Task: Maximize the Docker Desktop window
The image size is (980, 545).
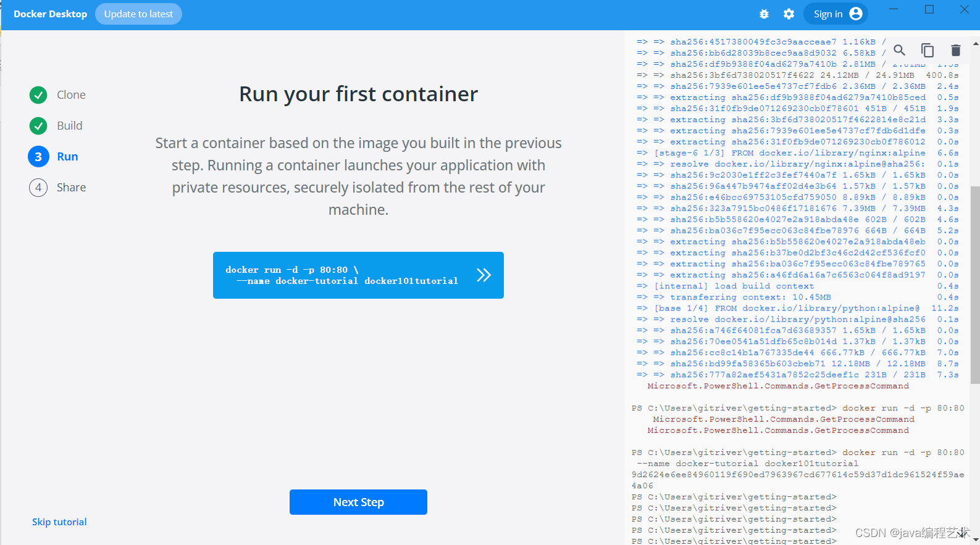Action: click(x=929, y=9)
